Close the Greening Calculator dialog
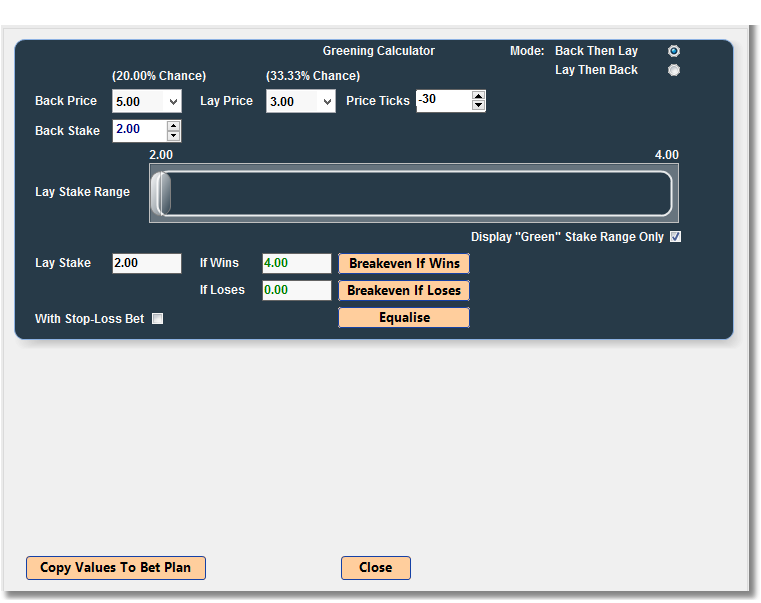Image resolution: width=761 pixels, height=603 pixels. 375,568
